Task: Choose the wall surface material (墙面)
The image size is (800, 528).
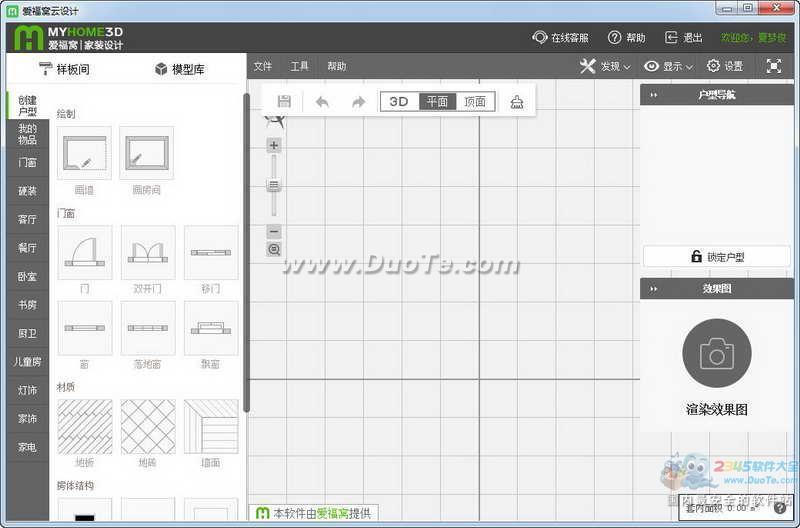Action: pyautogui.click(x=211, y=427)
